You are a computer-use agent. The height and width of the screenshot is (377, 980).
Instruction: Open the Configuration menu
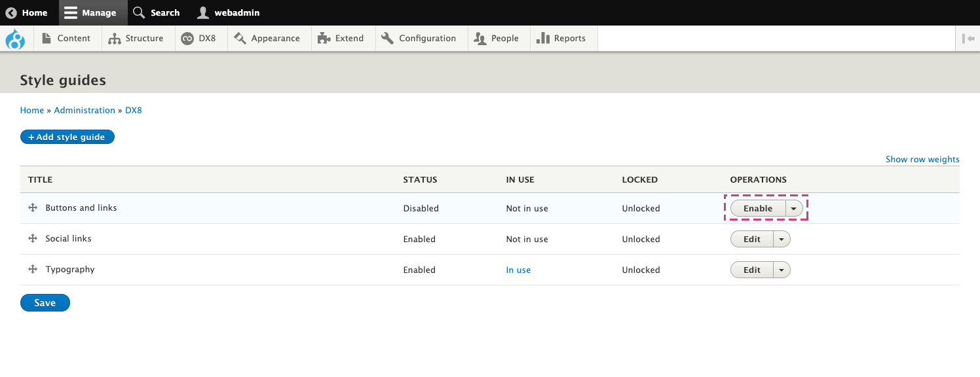[x=419, y=39]
